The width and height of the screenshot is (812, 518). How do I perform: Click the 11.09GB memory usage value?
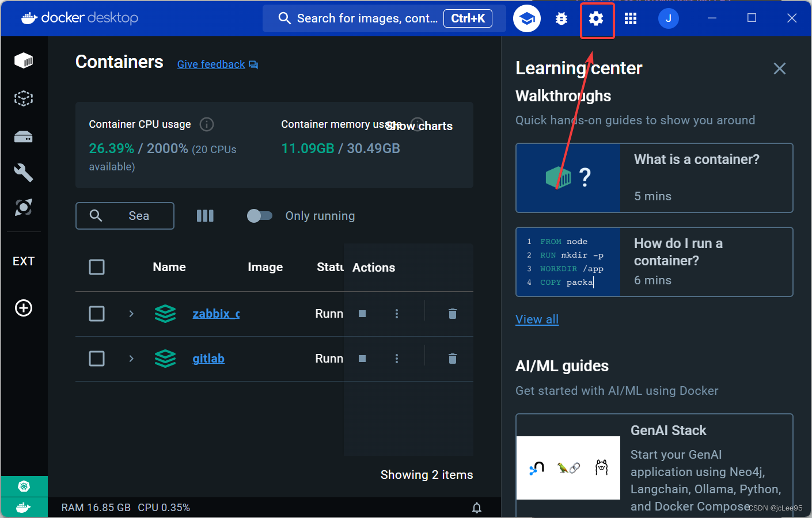coord(308,148)
